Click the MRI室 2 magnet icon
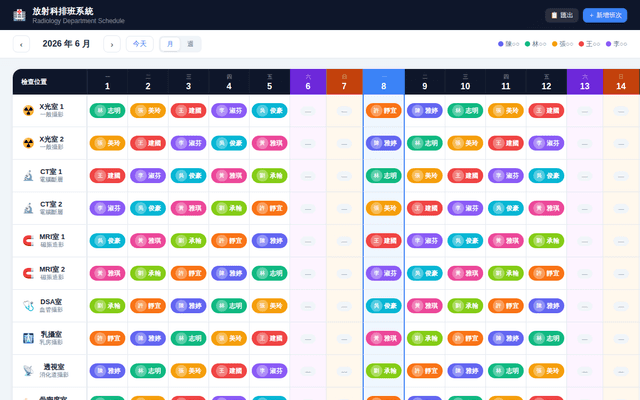Image resolution: width=640 pixels, height=400 pixels. point(28,273)
